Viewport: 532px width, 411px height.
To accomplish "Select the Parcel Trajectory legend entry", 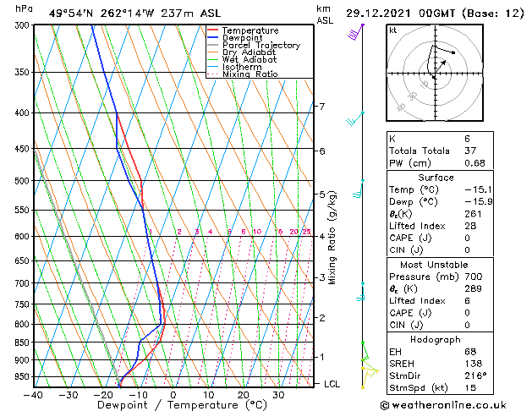I will [x=254, y=45].
